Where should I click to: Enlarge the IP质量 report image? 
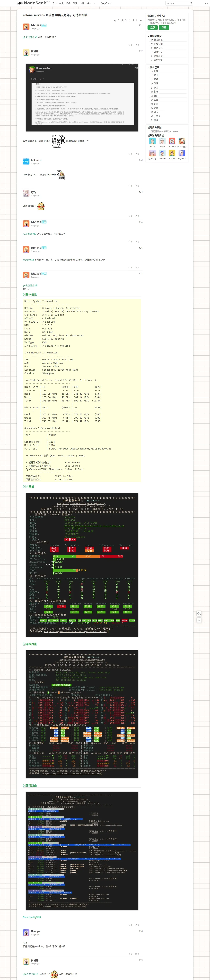tap(82, 565)
